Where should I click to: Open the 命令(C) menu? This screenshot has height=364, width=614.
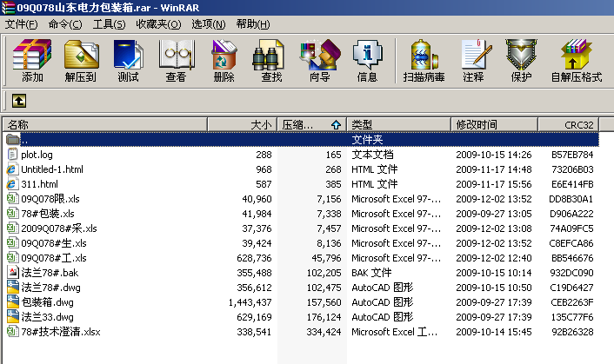tap(65, 24)
